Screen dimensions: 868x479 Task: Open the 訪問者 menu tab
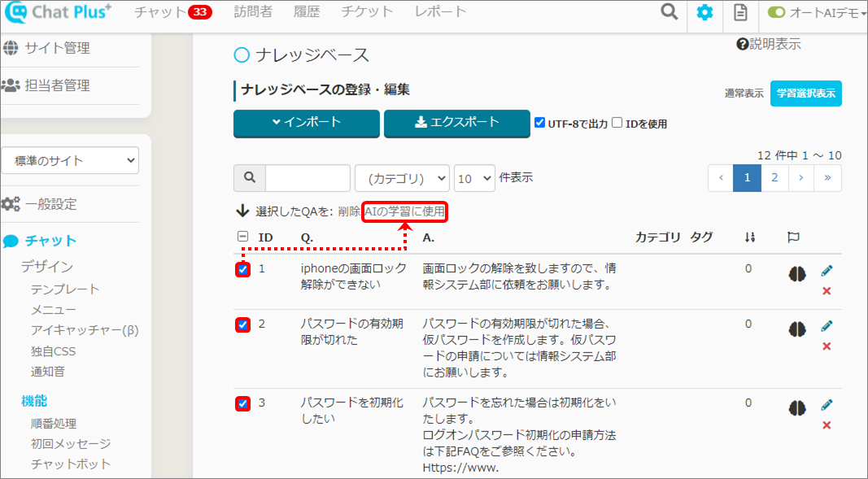(253, 12)
